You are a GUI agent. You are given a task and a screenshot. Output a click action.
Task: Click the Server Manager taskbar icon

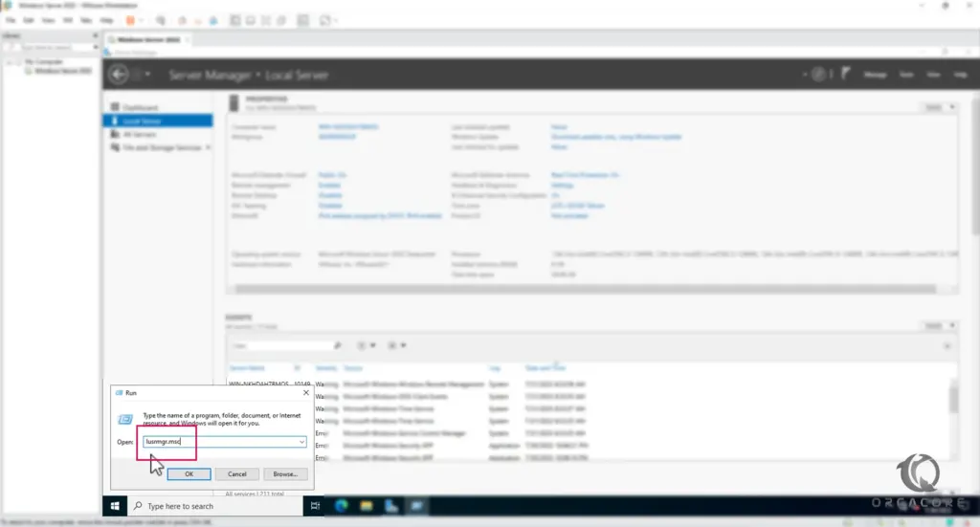[391, 506]
